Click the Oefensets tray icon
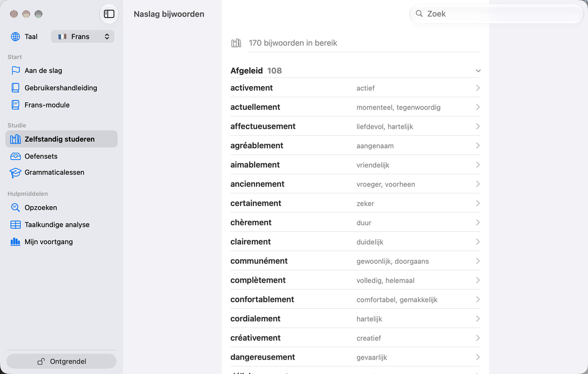Screen dimensions: 588x374 pyautogui.click(x=16, y=156)
